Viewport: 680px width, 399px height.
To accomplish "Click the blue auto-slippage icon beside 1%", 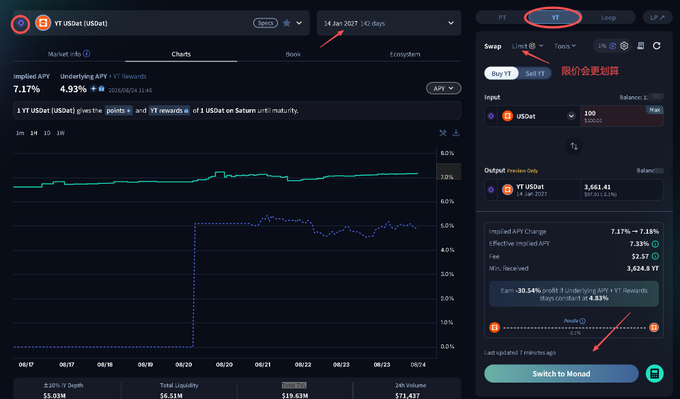I will pyautogui.click(x=613, y=46).
